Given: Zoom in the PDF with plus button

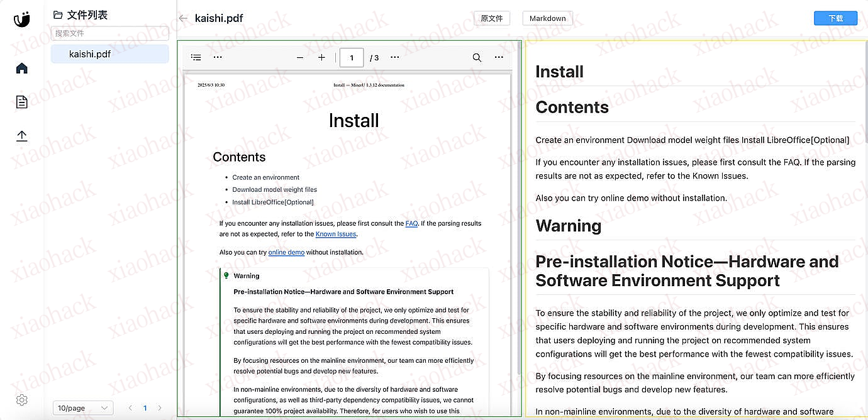Looking at the screenshot, I should 321,57.
